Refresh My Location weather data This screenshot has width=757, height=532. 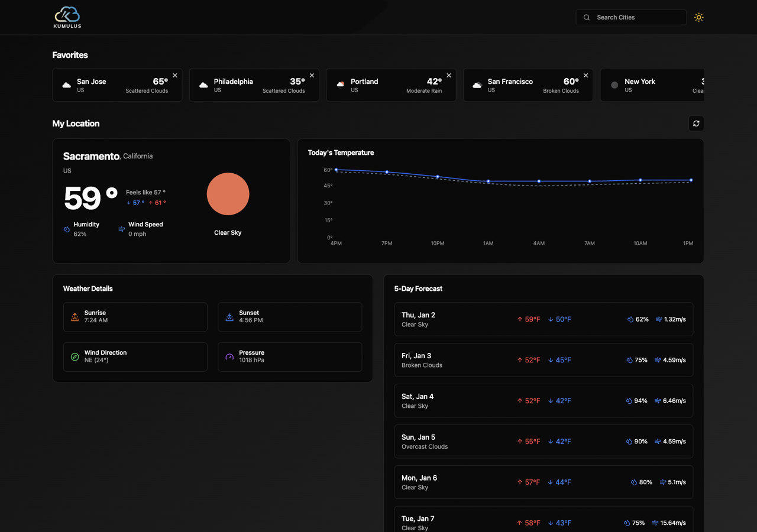point(696,124)
